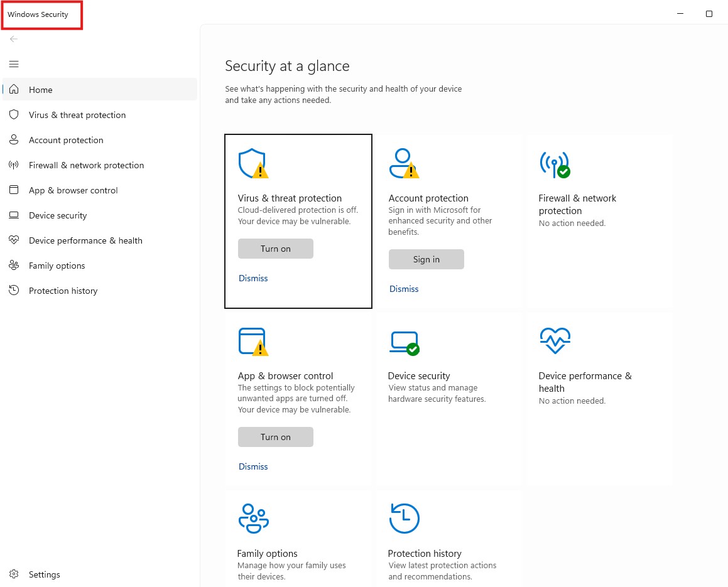Expand the hamburger navigation menu
This screenshot has width=728, height=587.
[14, 64]
